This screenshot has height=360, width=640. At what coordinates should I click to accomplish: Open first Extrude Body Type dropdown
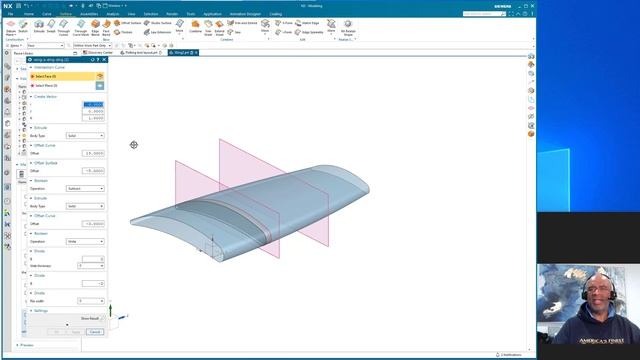click(85, 136)
